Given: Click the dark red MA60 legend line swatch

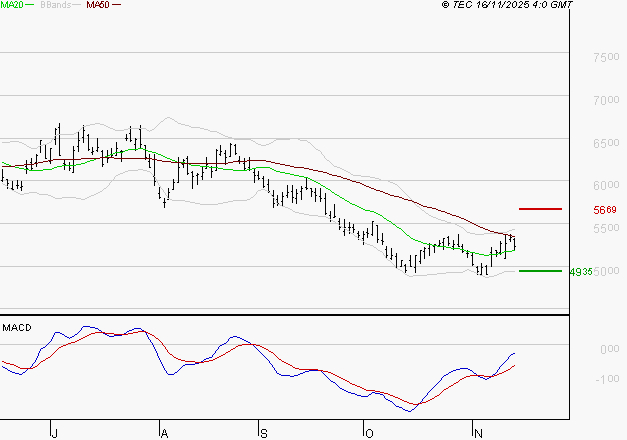Looking at the screenshot, I should [116, 5].
